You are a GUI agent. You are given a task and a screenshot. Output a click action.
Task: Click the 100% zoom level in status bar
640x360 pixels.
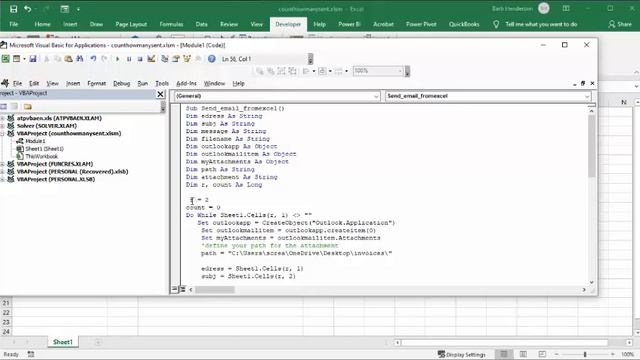coord(627,354)
